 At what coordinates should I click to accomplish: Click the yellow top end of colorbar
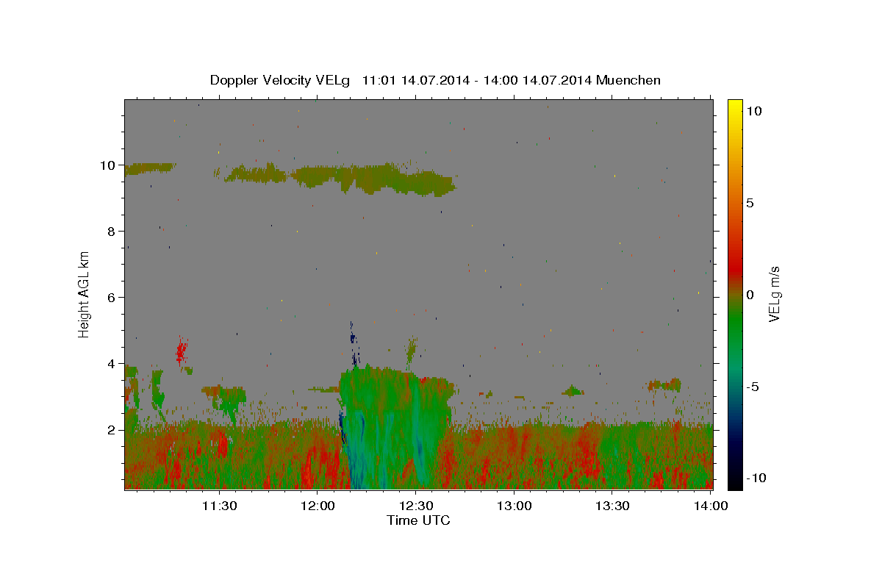pyautogui.click(x=735, y=104)
